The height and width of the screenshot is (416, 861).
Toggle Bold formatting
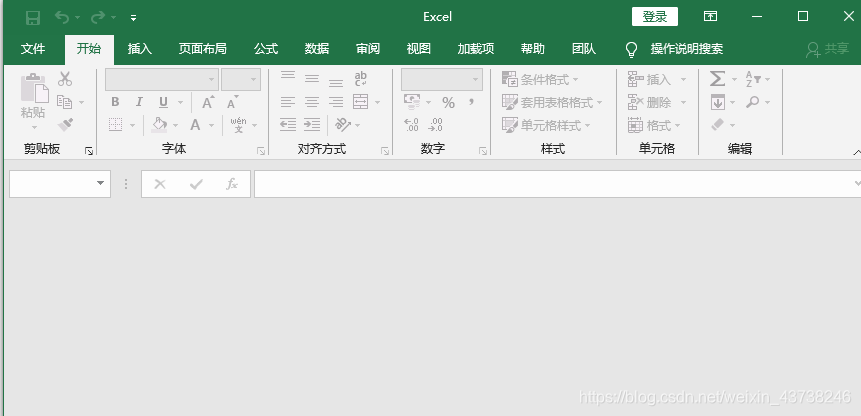(x=115, y=102)
